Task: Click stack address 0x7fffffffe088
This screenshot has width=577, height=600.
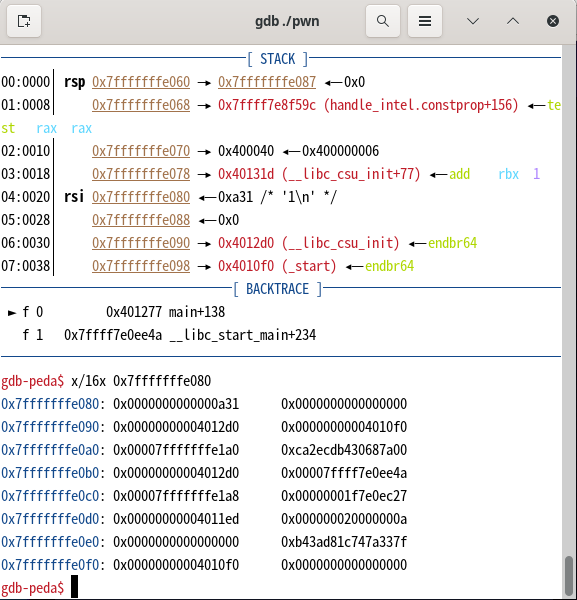Action: pyautogui.click(x=141, y=220)
